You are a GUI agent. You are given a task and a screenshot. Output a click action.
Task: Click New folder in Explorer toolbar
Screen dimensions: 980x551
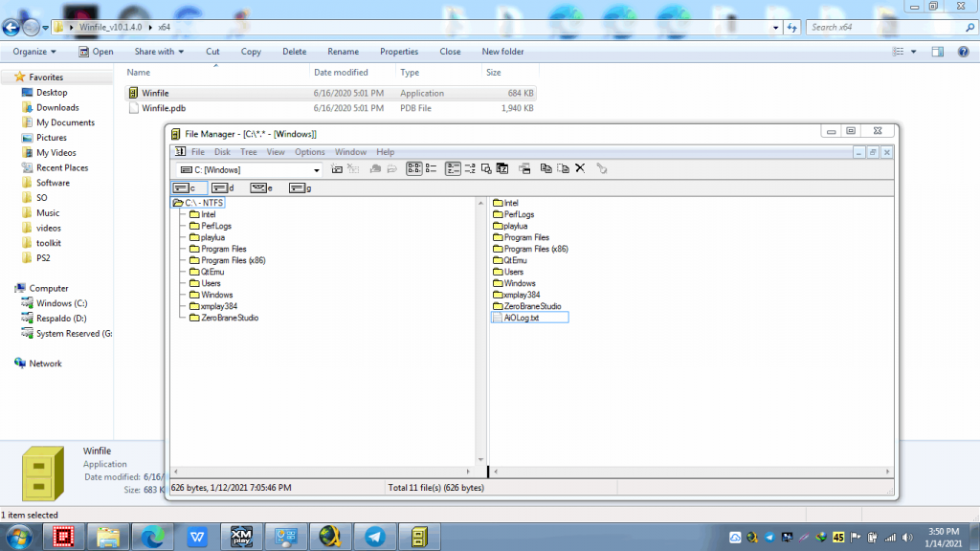click(x=502, y=52)
